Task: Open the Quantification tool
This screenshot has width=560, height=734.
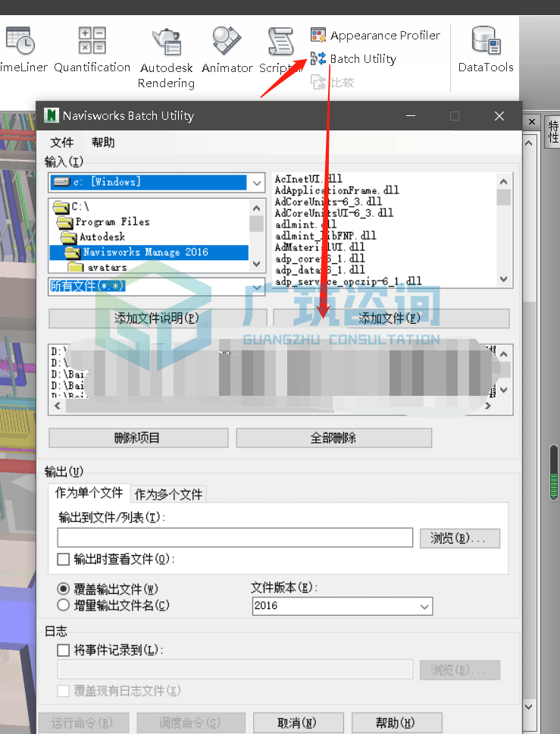Action: tap(92, 49)
